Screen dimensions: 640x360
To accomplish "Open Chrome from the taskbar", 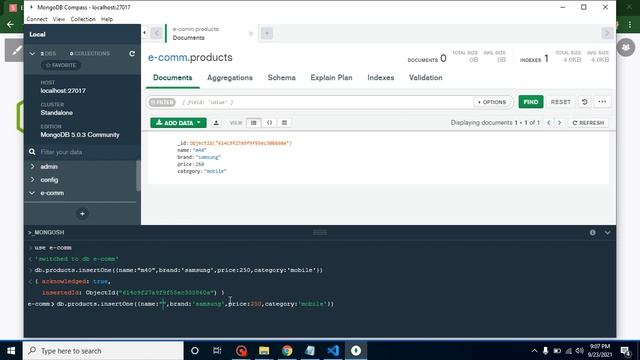I will pyautogui.click(x=287, y=351).
